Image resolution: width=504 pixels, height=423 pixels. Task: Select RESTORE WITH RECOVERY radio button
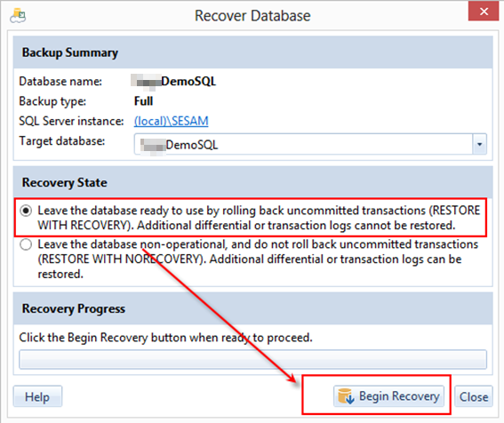(26, 211)
